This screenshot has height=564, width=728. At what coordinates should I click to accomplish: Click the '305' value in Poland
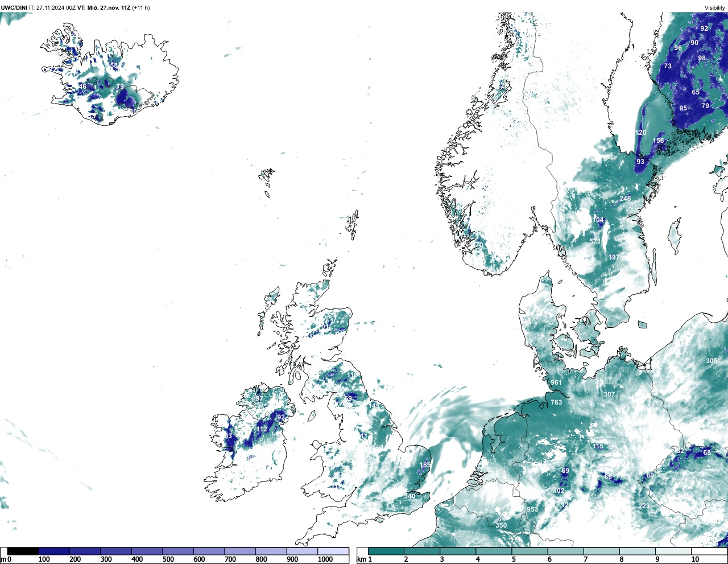[x=712, y=361]
